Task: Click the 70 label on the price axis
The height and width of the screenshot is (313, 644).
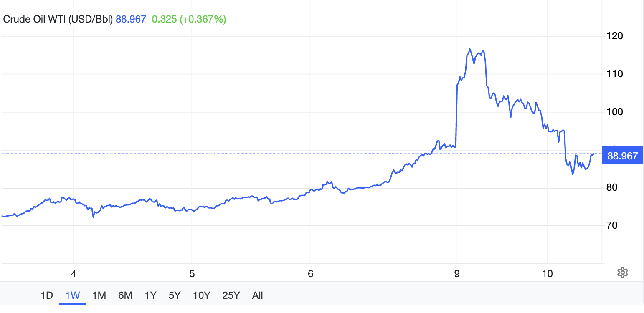Action: point(613,225)
